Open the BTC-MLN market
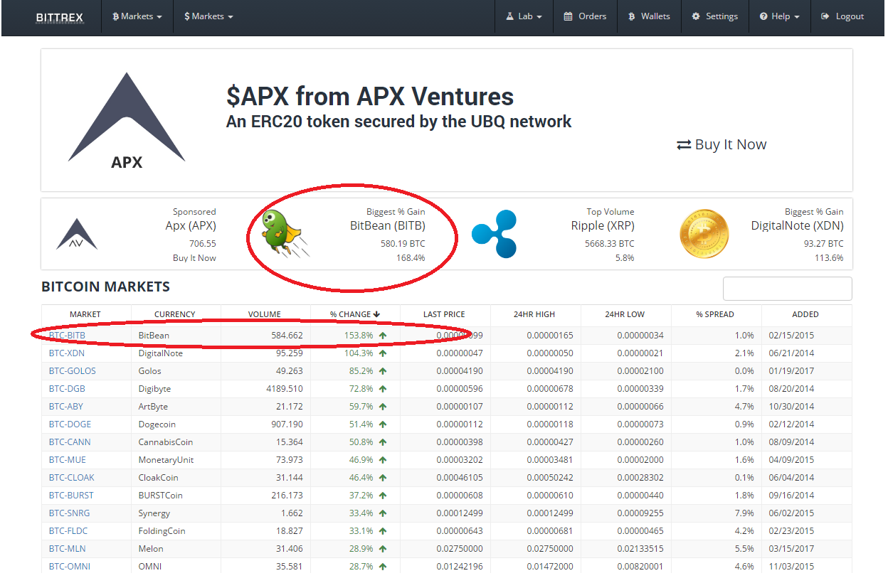 point(68,548)
